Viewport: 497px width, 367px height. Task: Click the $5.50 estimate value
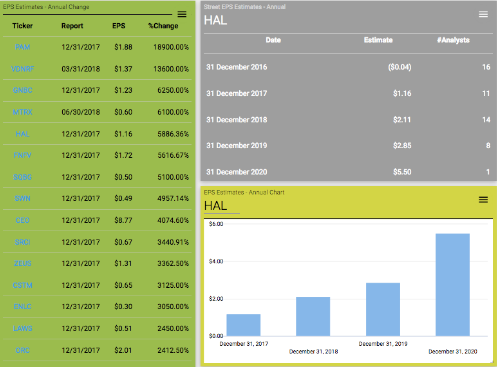[402, 172]
